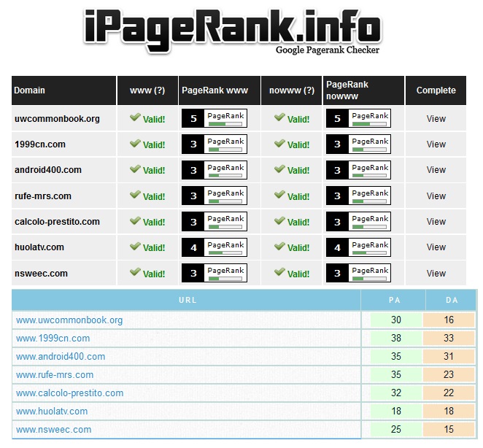
Task: Open View link for huolatv.com
Action: (x=436, y=247)
